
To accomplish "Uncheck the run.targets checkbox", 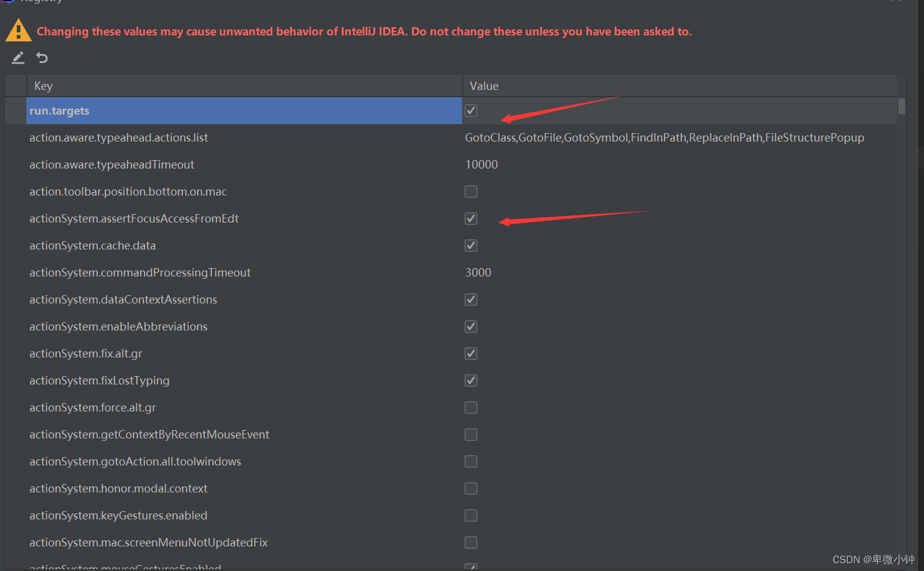I will point(471,110).
